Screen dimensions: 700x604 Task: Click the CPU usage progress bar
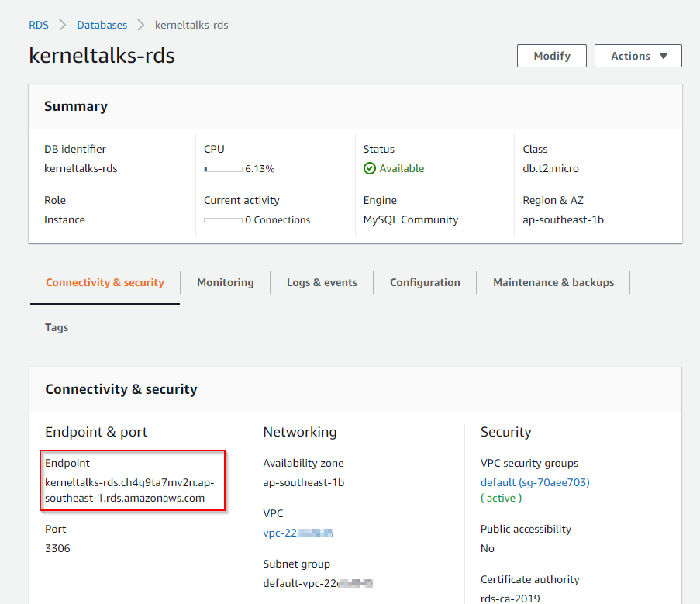[x=222, y=169]
